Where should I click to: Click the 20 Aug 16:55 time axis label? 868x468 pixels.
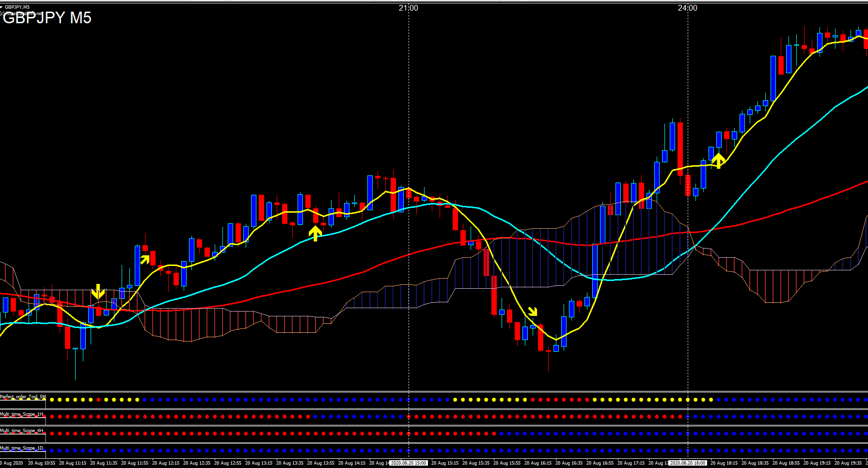coord(600,463)
